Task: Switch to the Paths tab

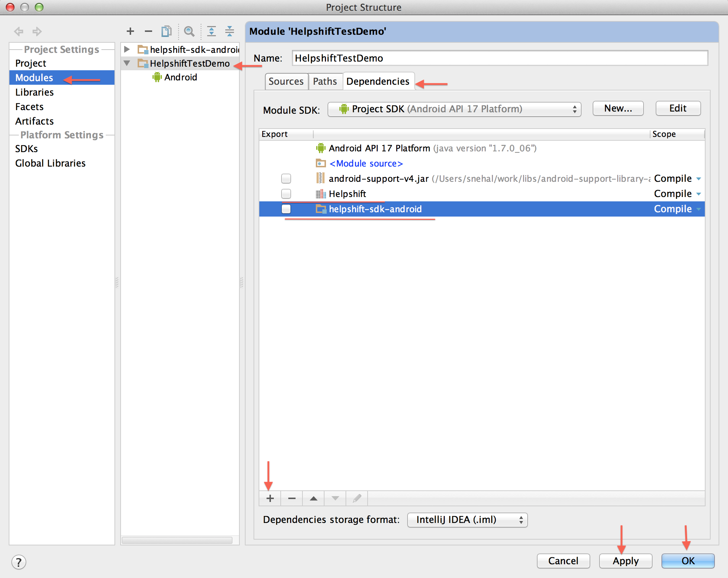Action: tap(325, 81)
